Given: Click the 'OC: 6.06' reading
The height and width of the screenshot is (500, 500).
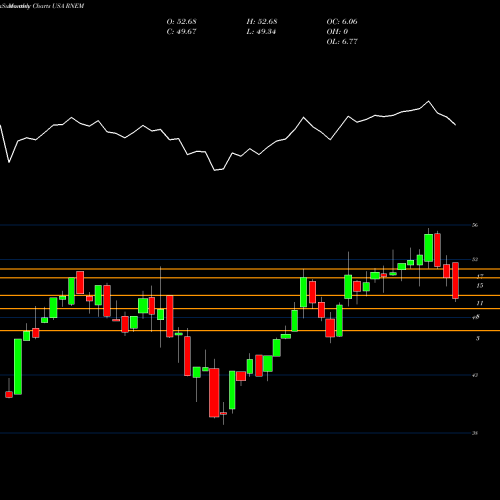Looking at the screenshot, I should [342, 22].
